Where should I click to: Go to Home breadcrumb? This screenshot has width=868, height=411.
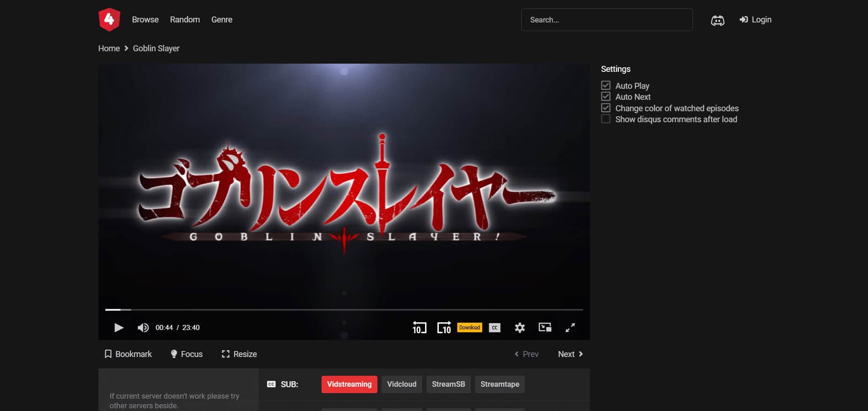click(x=109, y=49)
